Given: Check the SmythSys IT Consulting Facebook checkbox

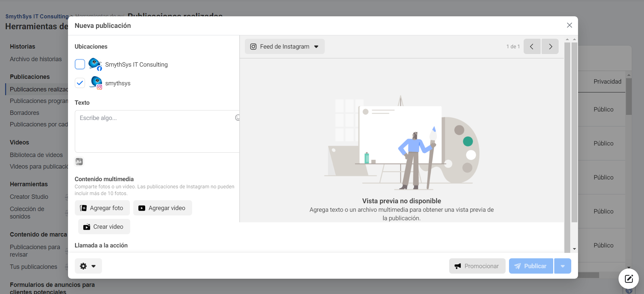Looking at the screenshot, I should pos(80,64).
